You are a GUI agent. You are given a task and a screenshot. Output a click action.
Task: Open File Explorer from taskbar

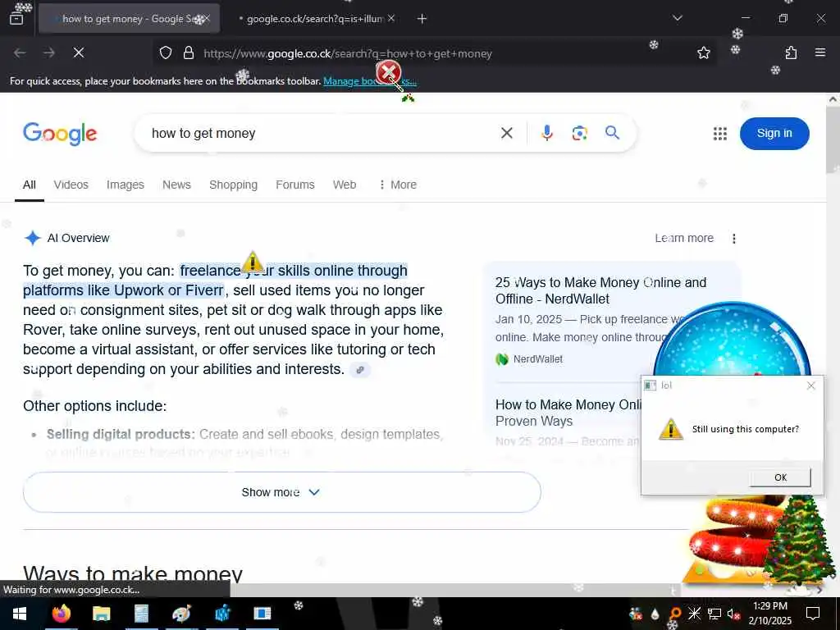(x=101, y=614)
